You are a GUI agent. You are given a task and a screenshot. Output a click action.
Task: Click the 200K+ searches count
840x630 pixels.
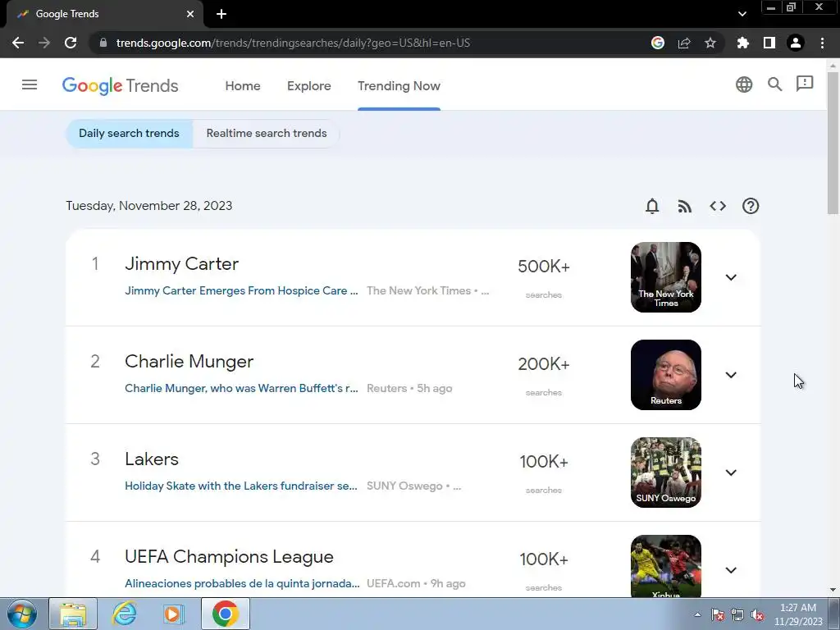pyautogui.click(x=544, y=363)
